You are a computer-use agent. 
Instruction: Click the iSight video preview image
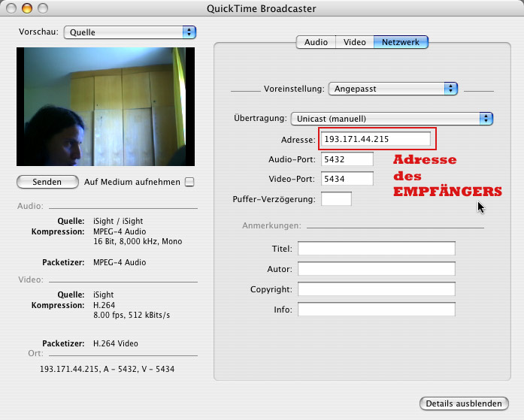click(105, 107)
